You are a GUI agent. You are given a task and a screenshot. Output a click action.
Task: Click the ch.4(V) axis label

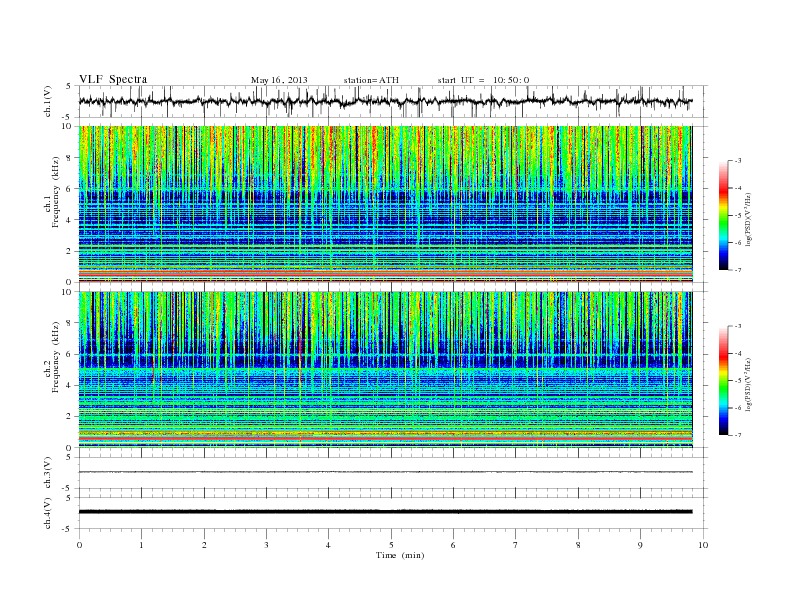tap(48, 513)
